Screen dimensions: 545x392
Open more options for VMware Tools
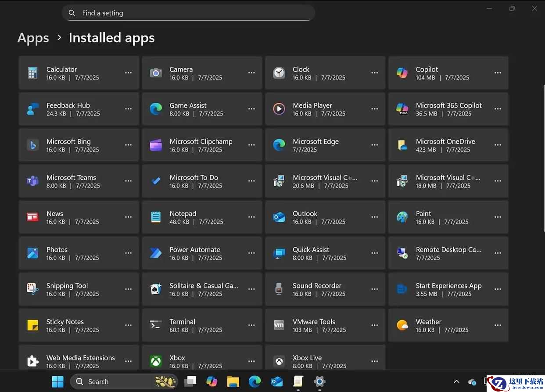[x=375, y=325]
